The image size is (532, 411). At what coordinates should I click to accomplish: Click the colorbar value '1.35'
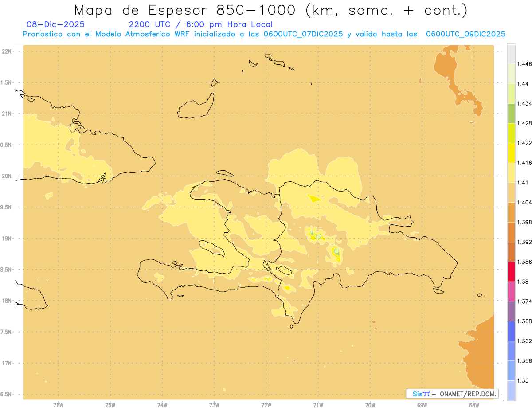click(523, 380)
